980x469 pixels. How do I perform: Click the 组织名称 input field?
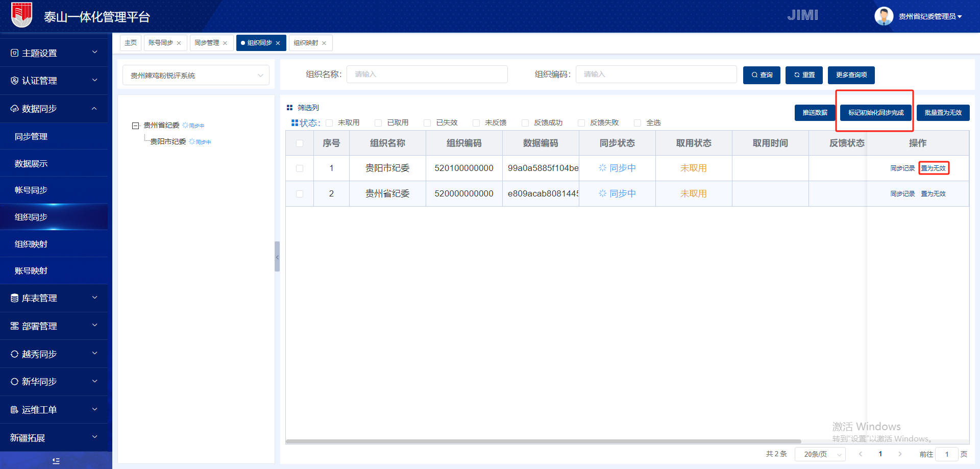click(x=427, y=75)
